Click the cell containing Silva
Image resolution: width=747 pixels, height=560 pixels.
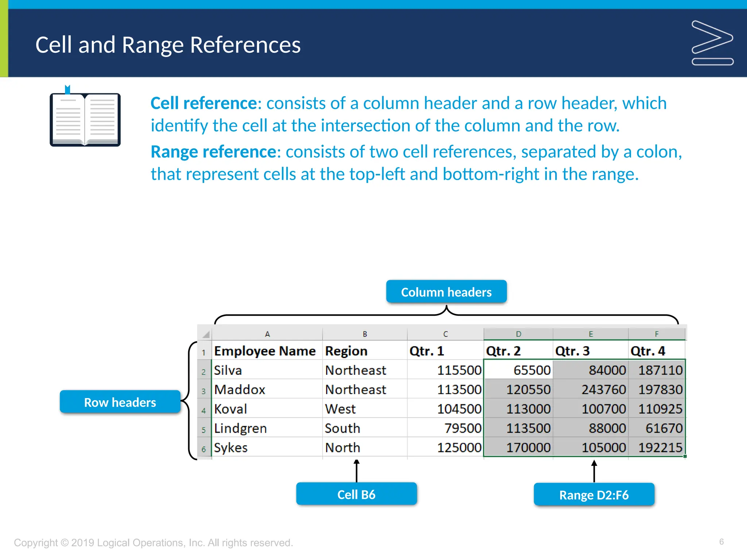(x=267, y=370)
